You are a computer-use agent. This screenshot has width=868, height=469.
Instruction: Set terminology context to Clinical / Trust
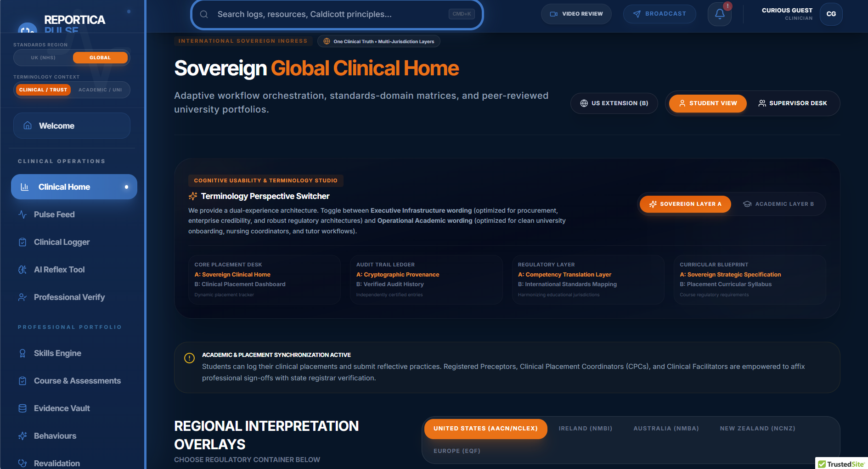[43, 90]
